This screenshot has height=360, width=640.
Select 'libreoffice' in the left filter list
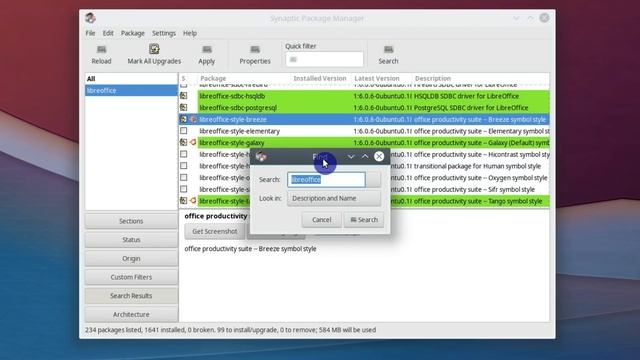[131, 90]
